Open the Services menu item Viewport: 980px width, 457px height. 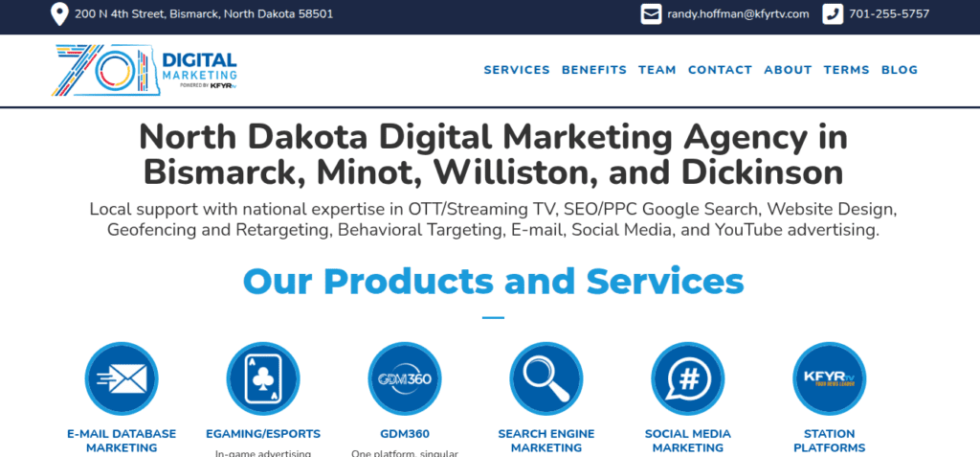pos(517,70)
